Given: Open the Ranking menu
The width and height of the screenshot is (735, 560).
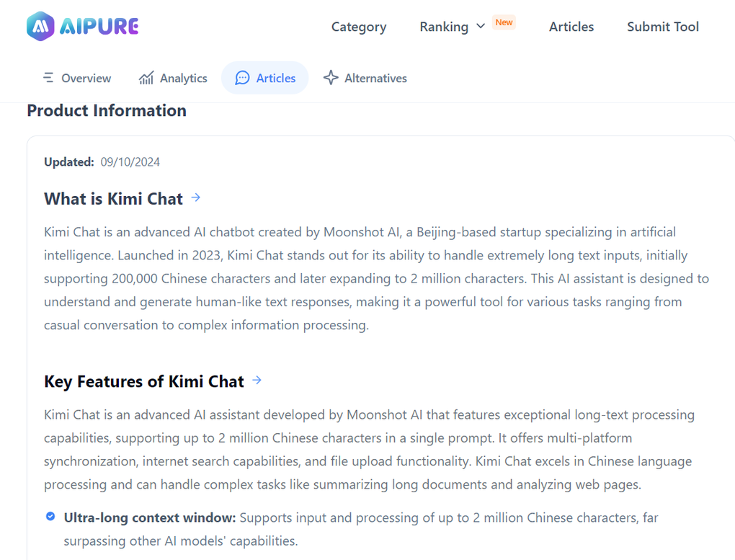Looking at the screenshot, I should click(444, 27).
